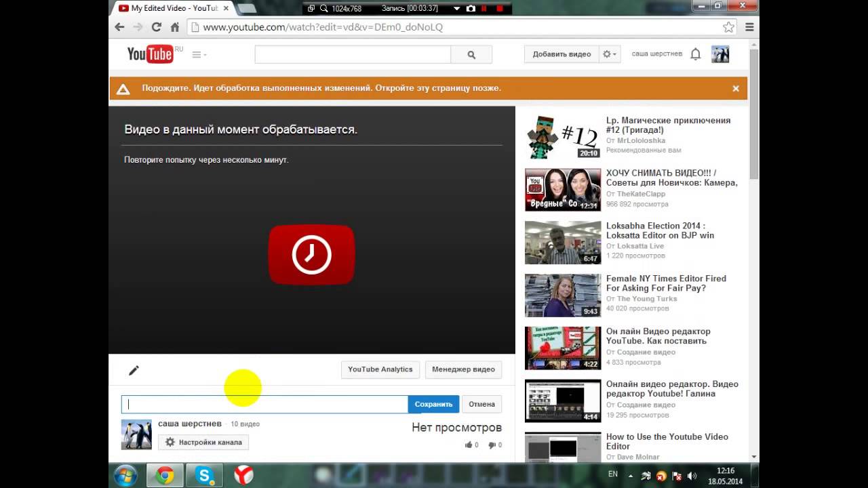
Task: Click the Отмена button
Action: (x=481, y=404)
